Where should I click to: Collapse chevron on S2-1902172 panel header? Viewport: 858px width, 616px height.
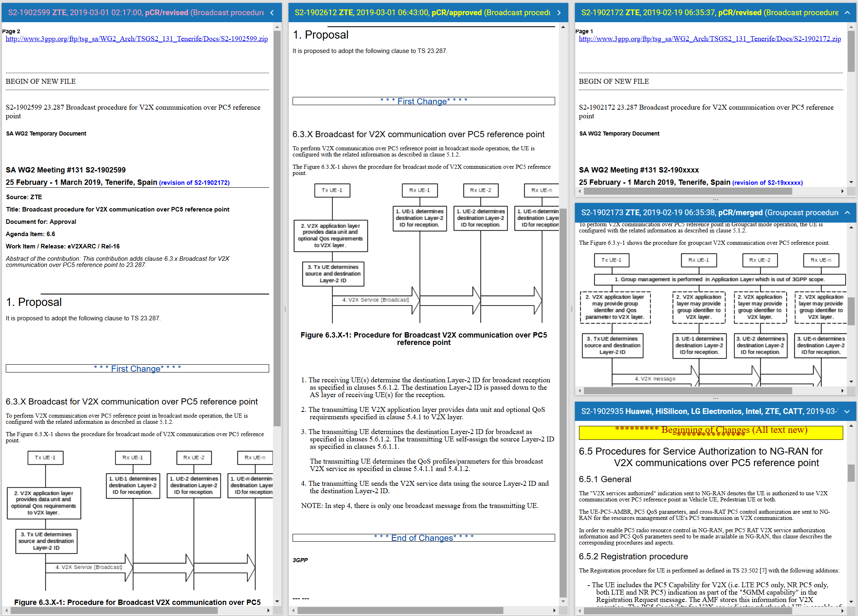tap(847, 13)
